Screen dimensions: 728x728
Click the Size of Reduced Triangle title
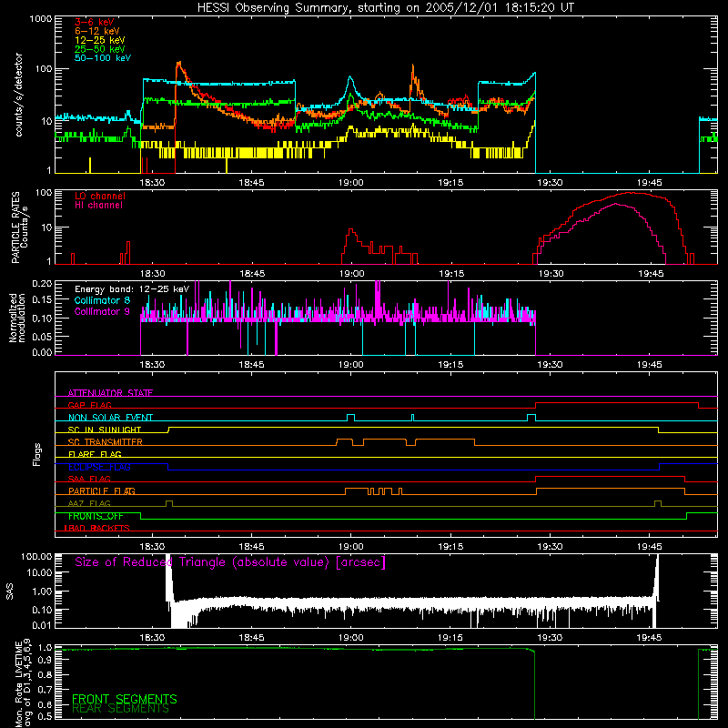230,562
